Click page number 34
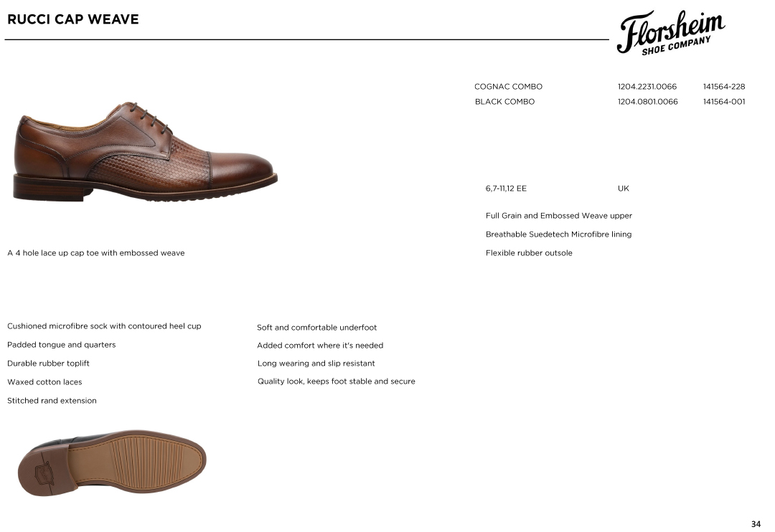The image size is (775, 532). point(756,524)
